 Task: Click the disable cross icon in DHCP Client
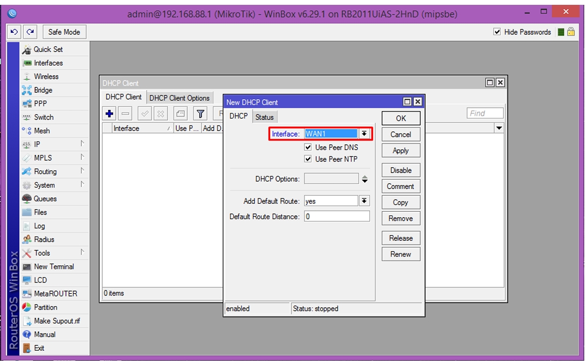tap(160, 114)
